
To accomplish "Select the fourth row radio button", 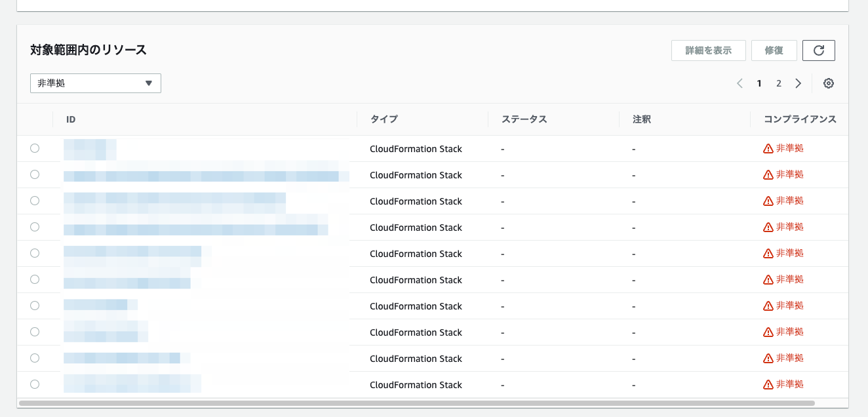I will pos(35,228).
